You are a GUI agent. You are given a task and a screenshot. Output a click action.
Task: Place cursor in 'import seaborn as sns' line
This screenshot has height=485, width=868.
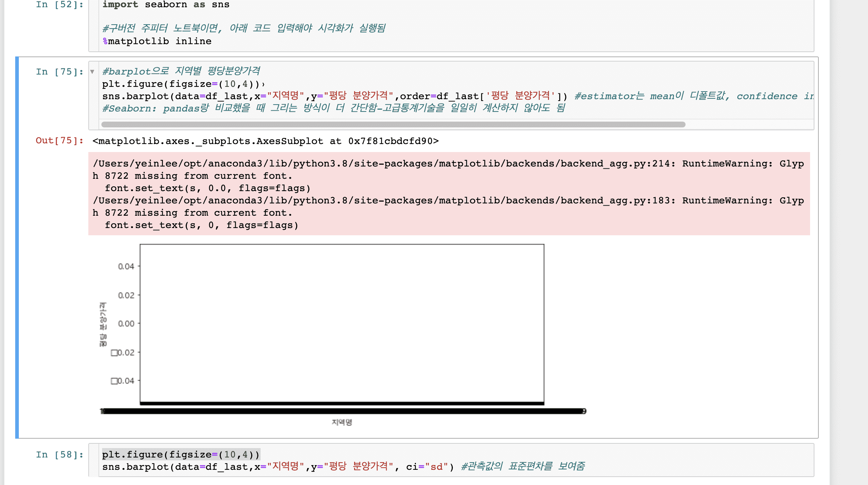[x=166, y=5]
